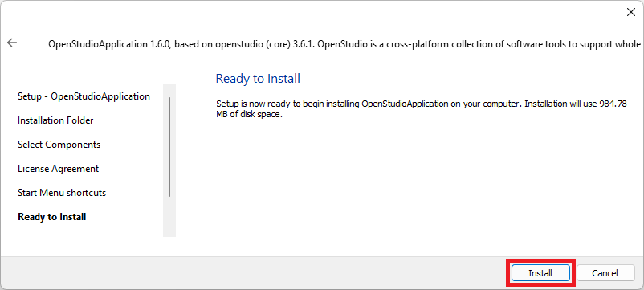Choose the Start Menu shortcuts step
The width and height of the screenshot is (644, 290).
(62, 193)
